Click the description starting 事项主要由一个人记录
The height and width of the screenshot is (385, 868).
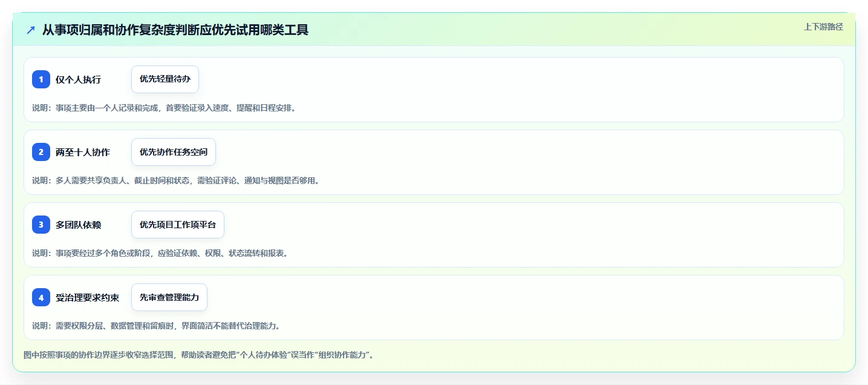(x=164, y=108)
